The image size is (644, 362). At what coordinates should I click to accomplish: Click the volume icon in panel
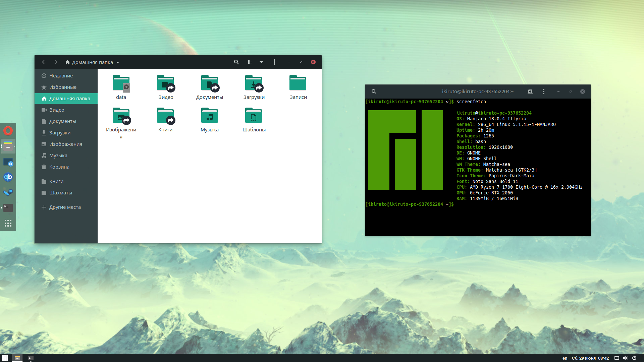pyautogui.click(x=625, y=358)
